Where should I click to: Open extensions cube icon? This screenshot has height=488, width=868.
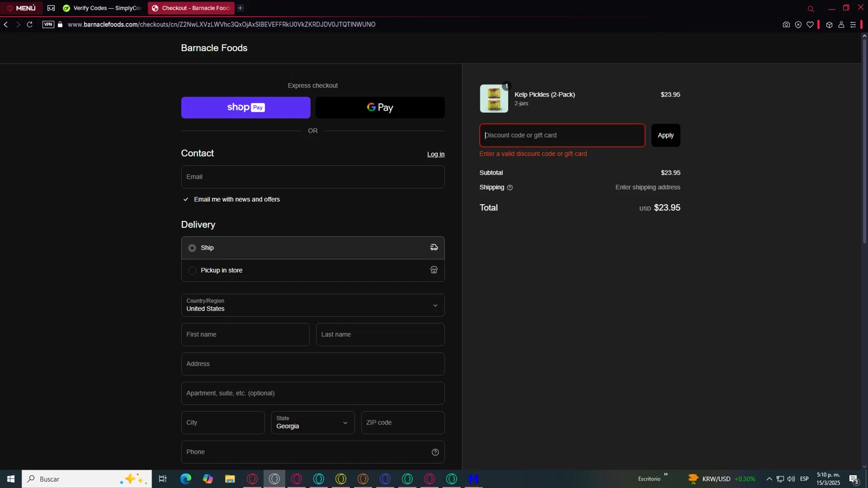coord(829,24)
